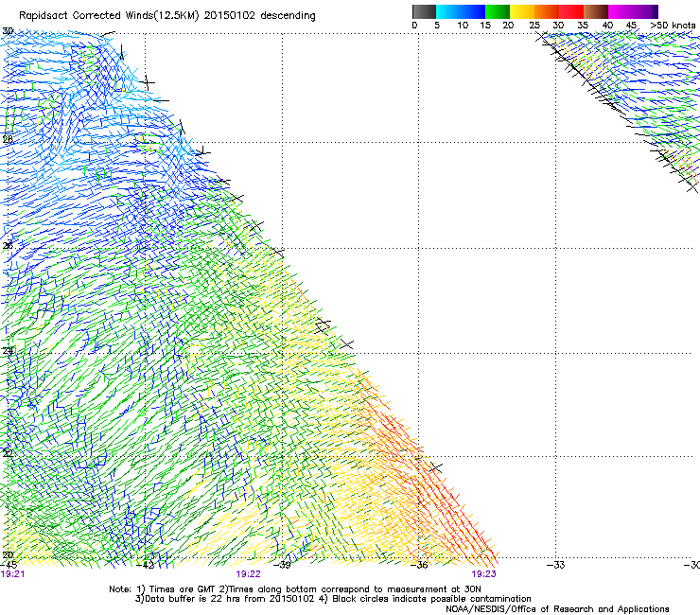Click the latitude axis label '28'
The height and width of the screenshot is (615, 700).
(8, 139)
